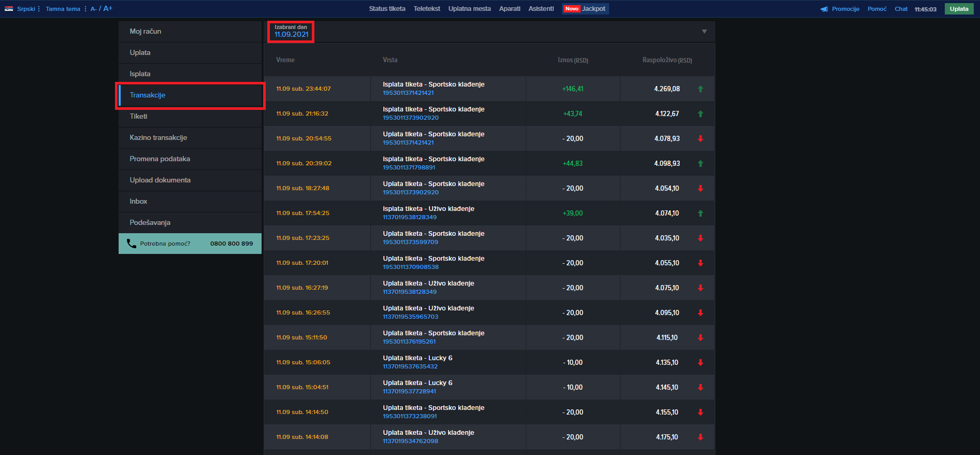Select the Tiketi sidebar item
Image resolution: width=980 pixels, height=455 pixels.
[x=138, y=117]
